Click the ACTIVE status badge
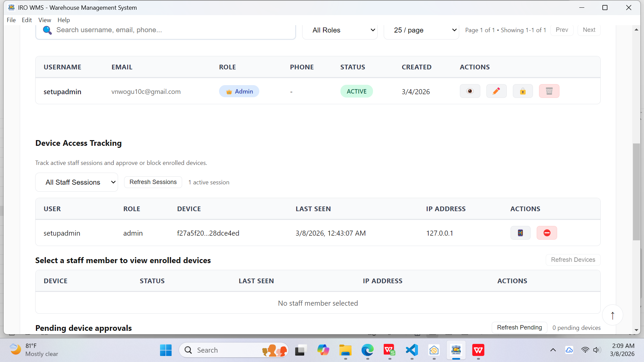Viewport: 644px width, 362px height. (357, 91)
